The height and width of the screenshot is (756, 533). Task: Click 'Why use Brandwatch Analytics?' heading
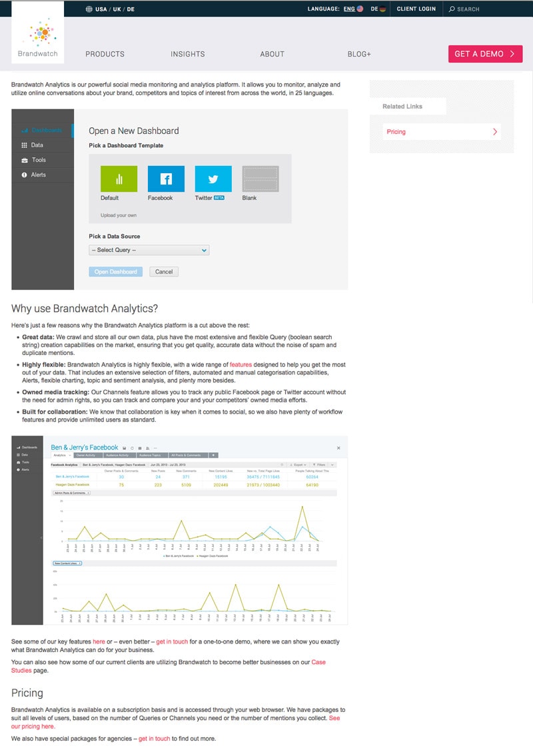click(85, 308)
